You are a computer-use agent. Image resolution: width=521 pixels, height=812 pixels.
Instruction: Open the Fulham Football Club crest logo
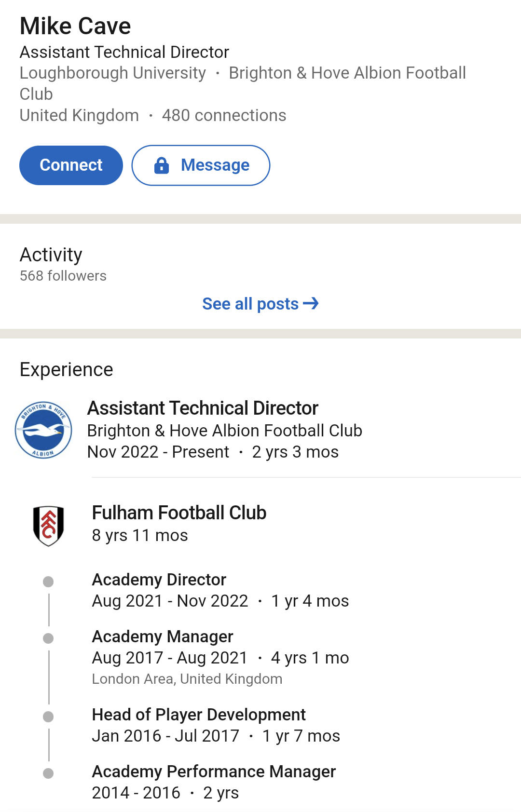tap(48, 526)
